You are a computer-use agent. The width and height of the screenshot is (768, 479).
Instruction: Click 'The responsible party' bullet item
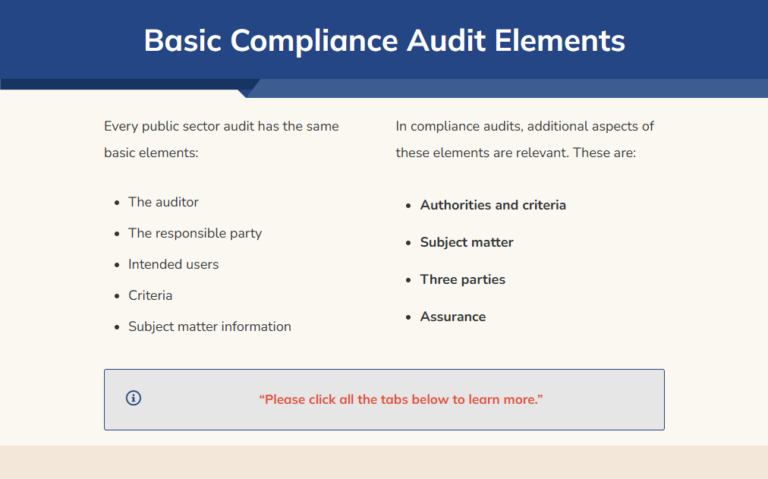tap(195, 233)
